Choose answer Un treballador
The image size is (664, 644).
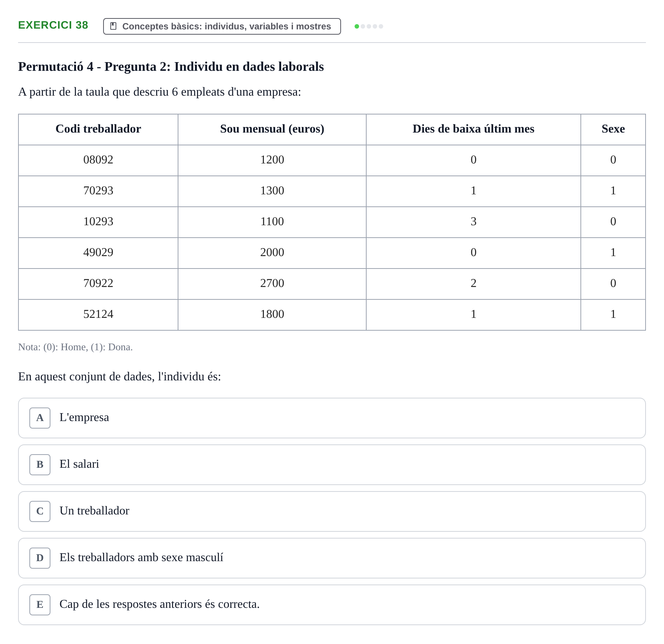[x=332, y=511]
